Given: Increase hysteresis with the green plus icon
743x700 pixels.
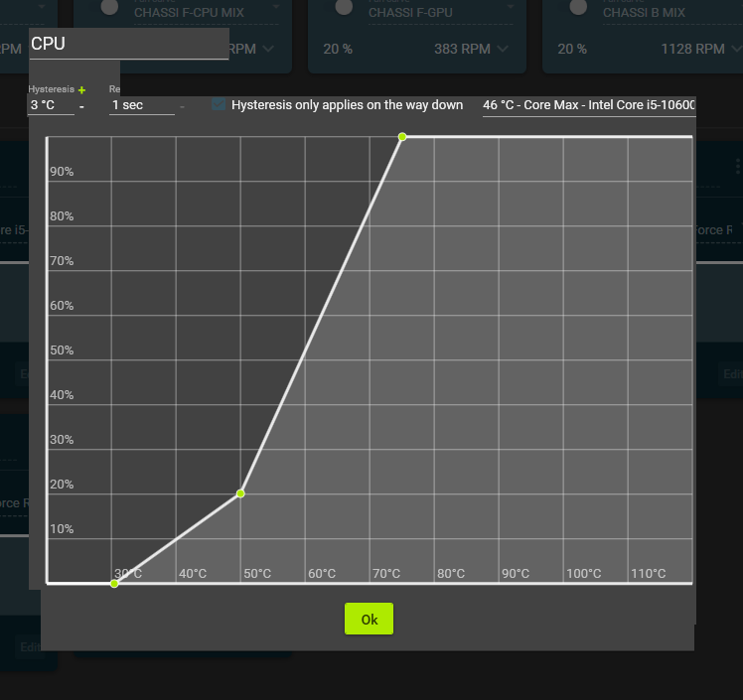Looking at the screenshot, I should click(x=82, y=90).
